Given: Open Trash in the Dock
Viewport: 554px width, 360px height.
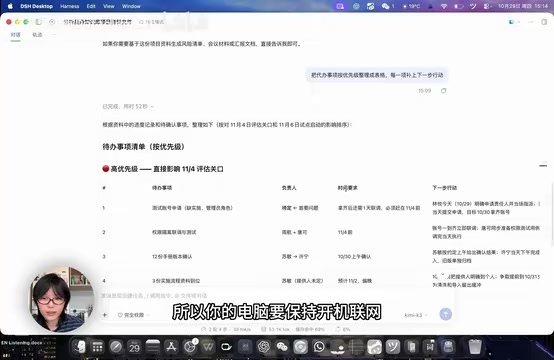Looking at the screenshot, I should coord(475,347).
